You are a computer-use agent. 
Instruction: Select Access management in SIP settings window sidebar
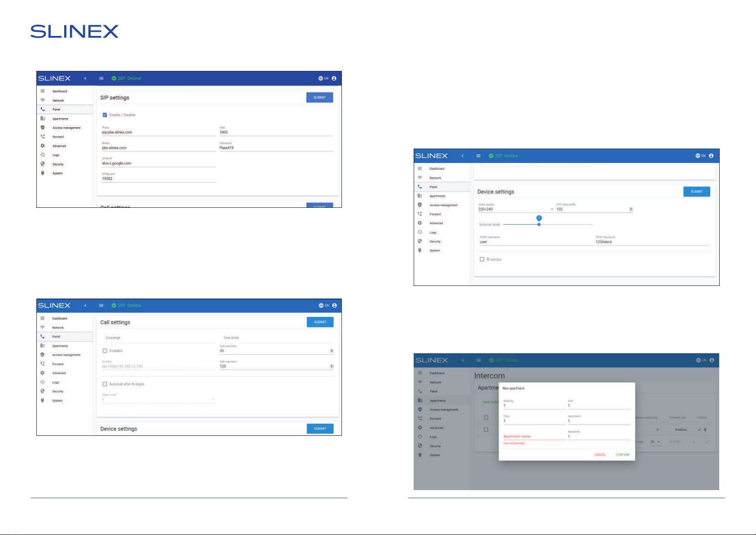tap(66, 128)
